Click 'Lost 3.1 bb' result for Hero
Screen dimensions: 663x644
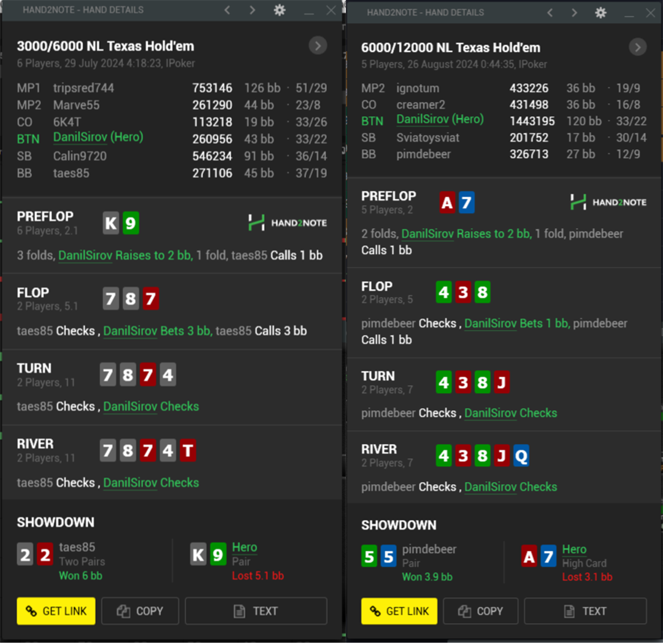(587, 577)
